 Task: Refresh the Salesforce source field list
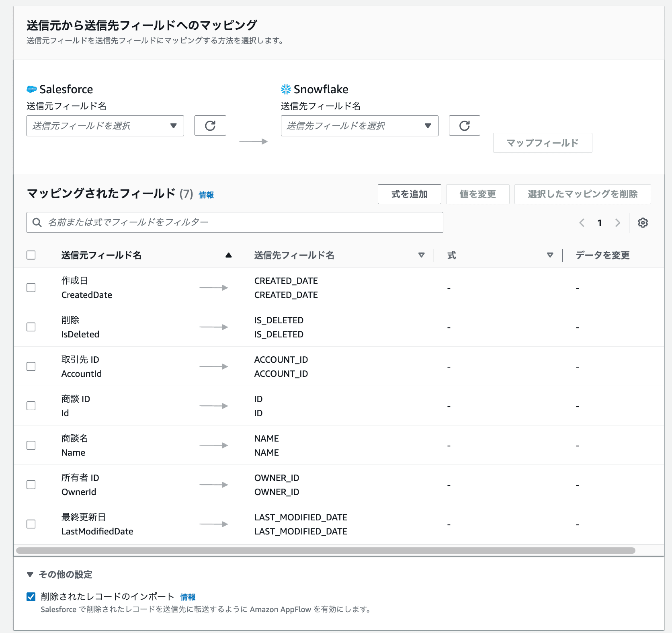(210, 125)
